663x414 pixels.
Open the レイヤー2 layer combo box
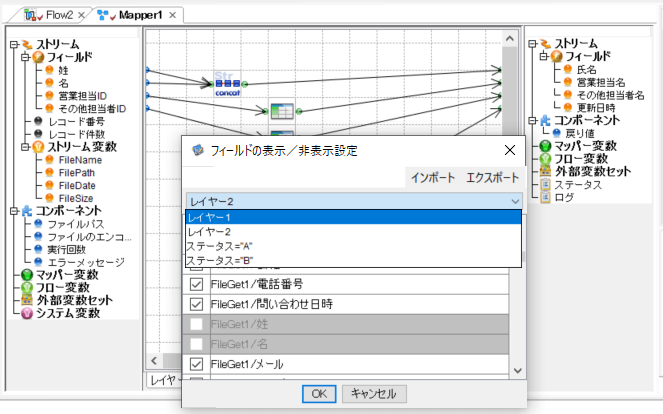[x=354, y=202]
